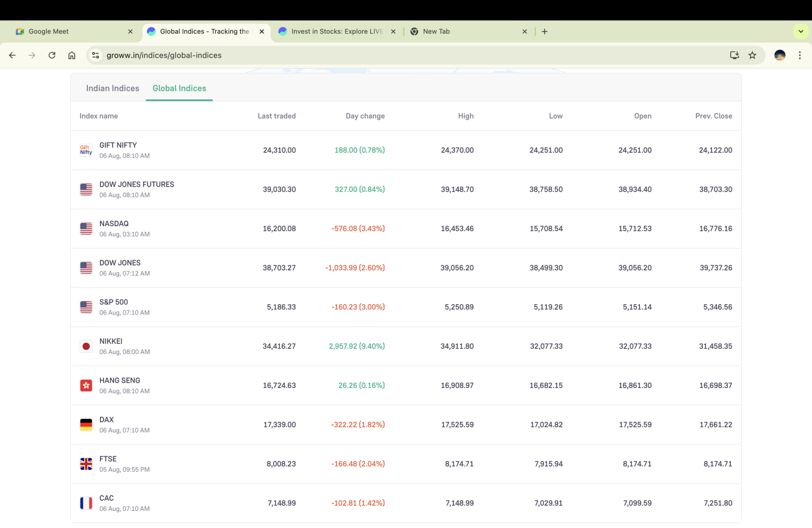Reload the current page
The height and width of the screenshot is (528, 812).
(52, 55)
